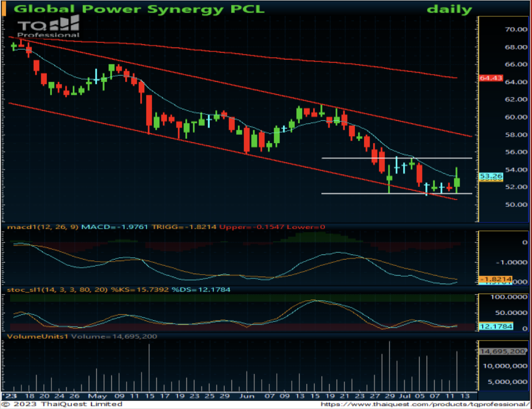This screenshot has height=409, width=532.
Task: Click the %KS=15.7392 stochastic readout
Action: [140, 289]
